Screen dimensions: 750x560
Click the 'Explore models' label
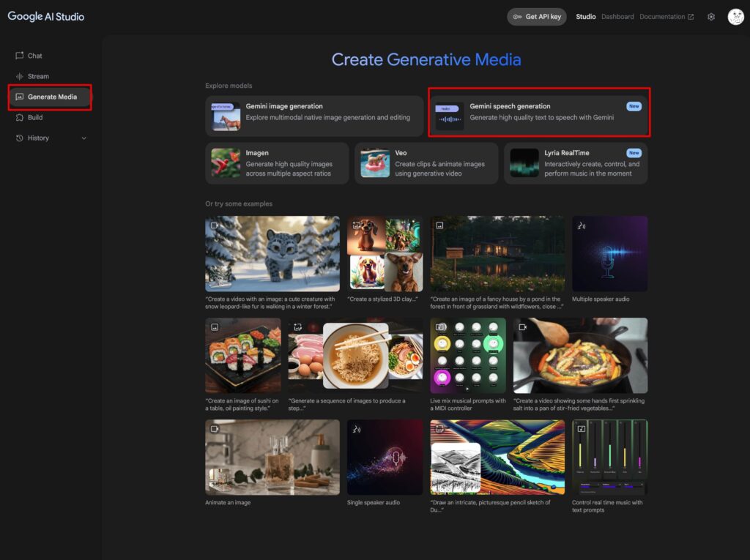[x=229, y=86]
